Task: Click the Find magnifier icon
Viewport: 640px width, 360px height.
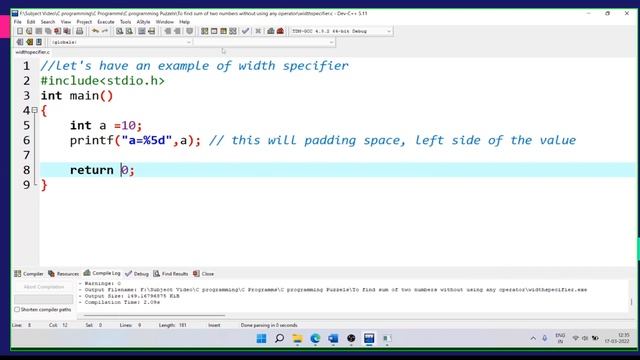Action: [x=119, y=31]
